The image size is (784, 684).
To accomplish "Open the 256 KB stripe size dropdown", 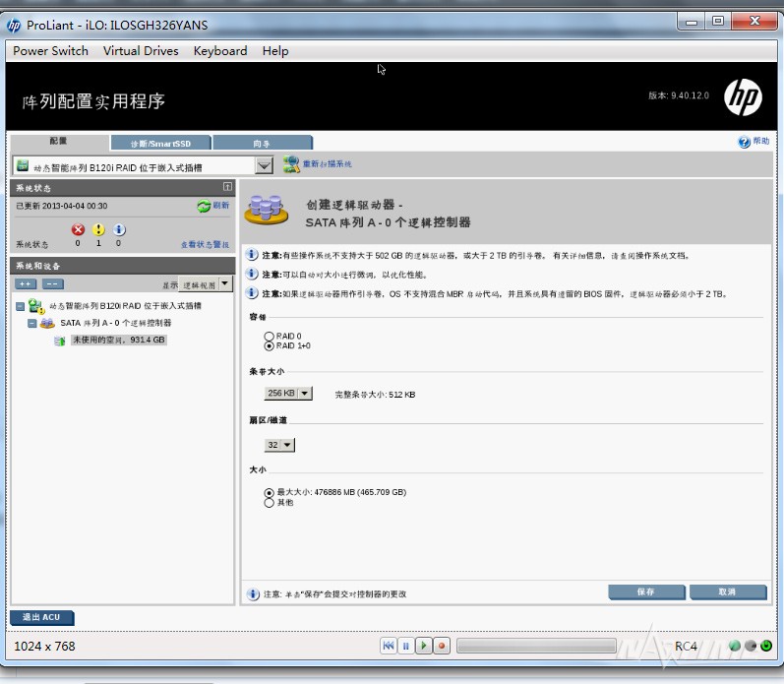I will click(288, 394).
